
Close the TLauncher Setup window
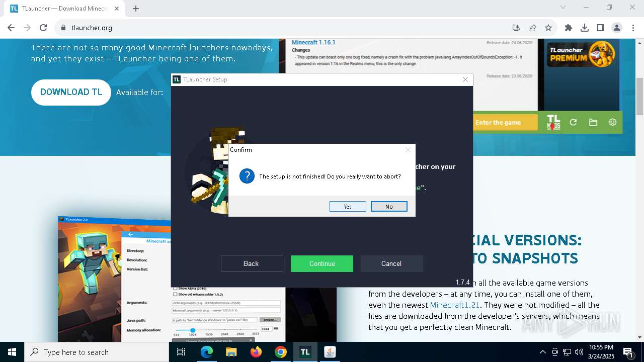(x=465, y=79)
